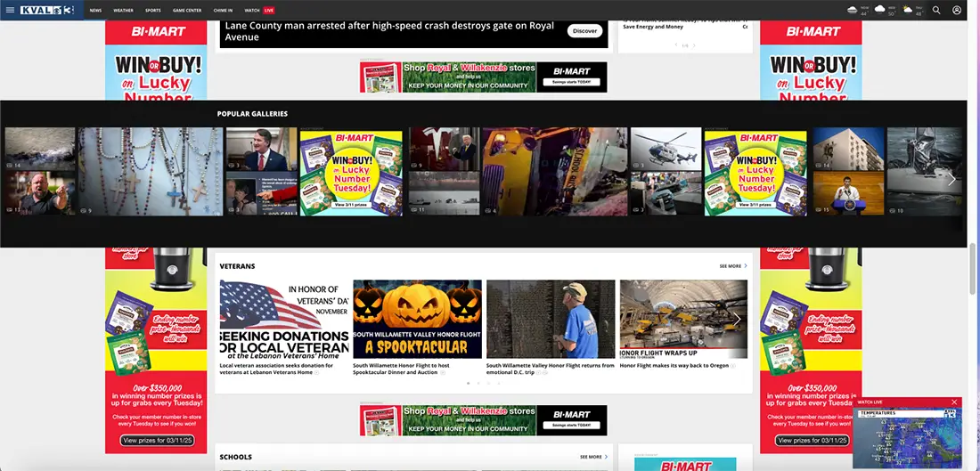Open the Sports menu
Viewport: 980px width, 471px height.
pos(152,10)
